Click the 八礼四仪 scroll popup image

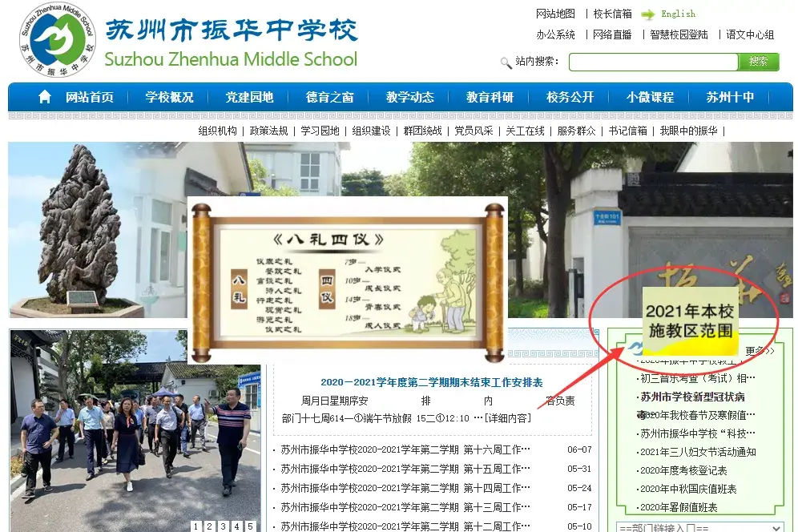pos(348,280)
